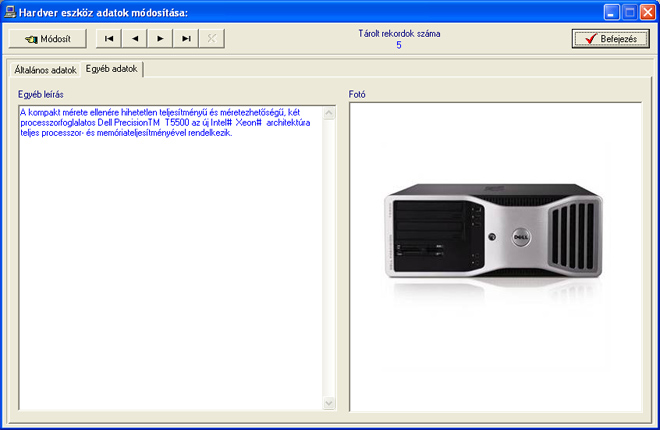Close the Hardver eszköz window

648,12
